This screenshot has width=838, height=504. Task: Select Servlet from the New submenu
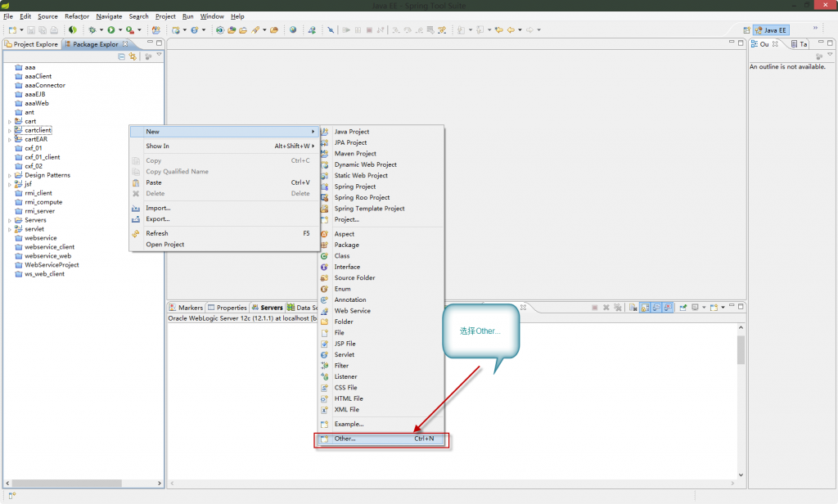[381, 354]
